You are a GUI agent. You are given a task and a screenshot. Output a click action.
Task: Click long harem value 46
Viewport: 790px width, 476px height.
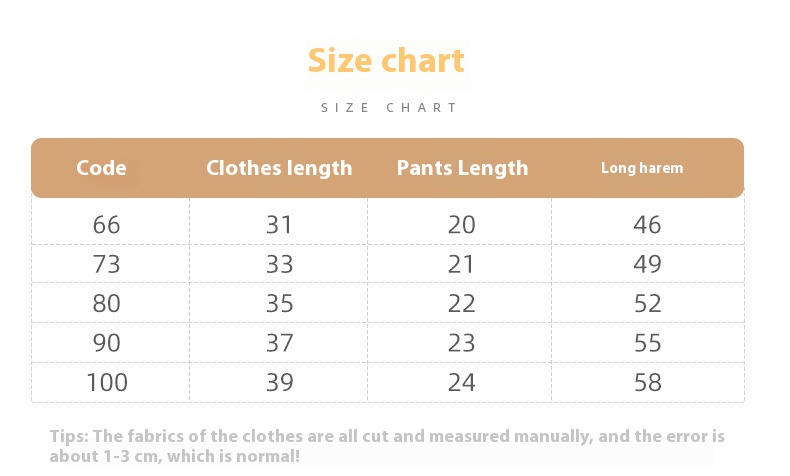pos(647,225)
